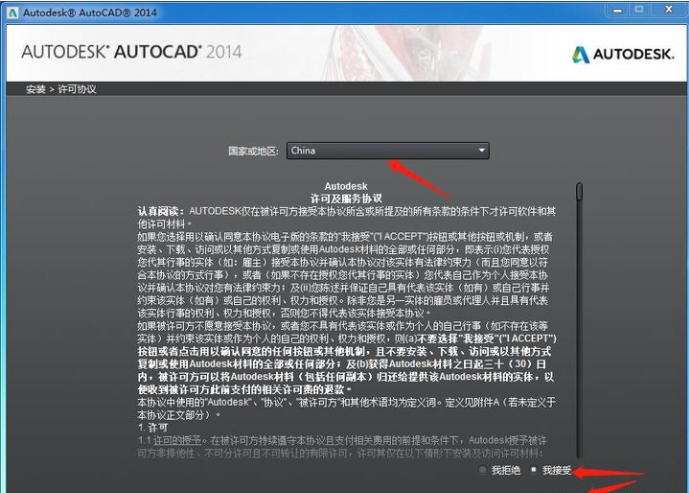Minimize the AutoCAD 2014 installer window
The image size is (689, 493).
pyautogui.click(x=617, y=10)
